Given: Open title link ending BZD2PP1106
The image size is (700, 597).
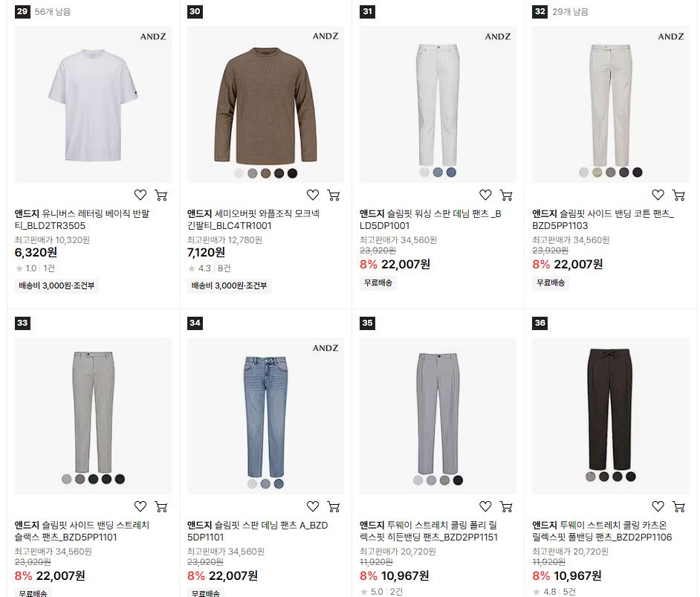Looking at the screenshot, I should (602, 531).
